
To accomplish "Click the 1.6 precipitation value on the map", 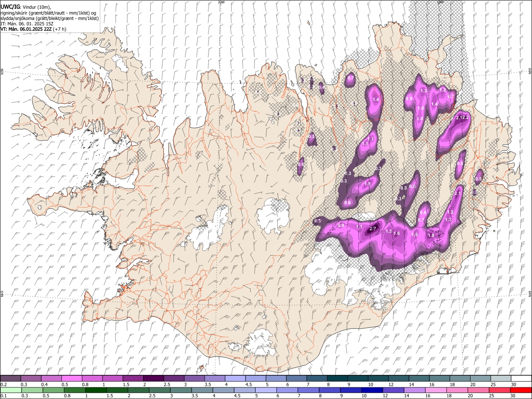I will point(397,234).
